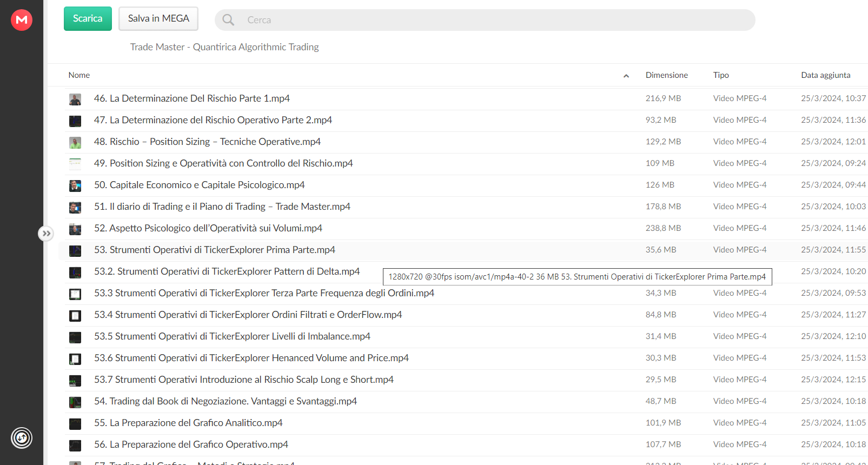Viewport: 868px width, 465px height.
Task: Sort the list by Tipo column
Action: 721,75
